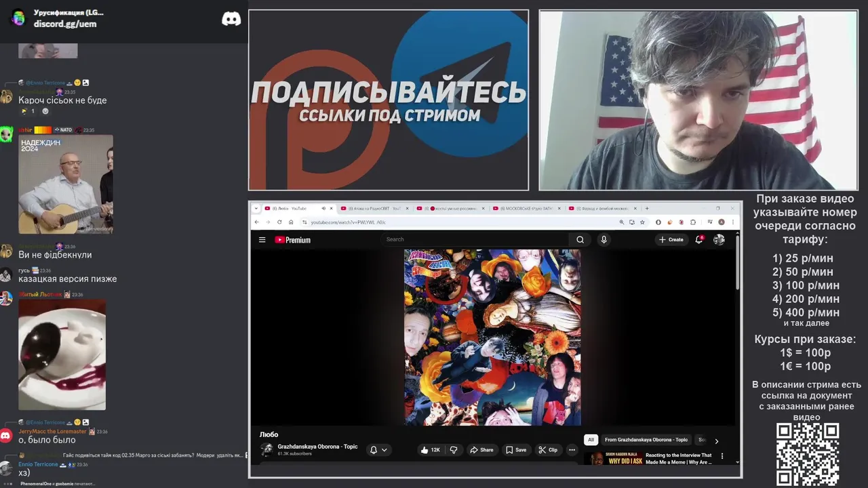Start voice search with the microphone icon

coord(604,239)
